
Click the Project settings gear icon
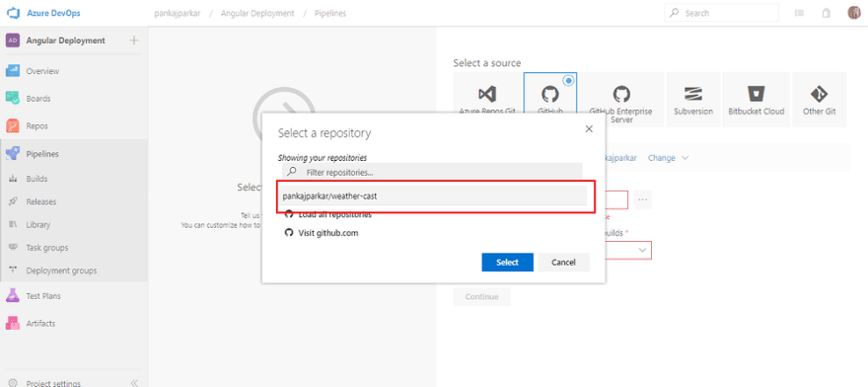click(13, 383)
